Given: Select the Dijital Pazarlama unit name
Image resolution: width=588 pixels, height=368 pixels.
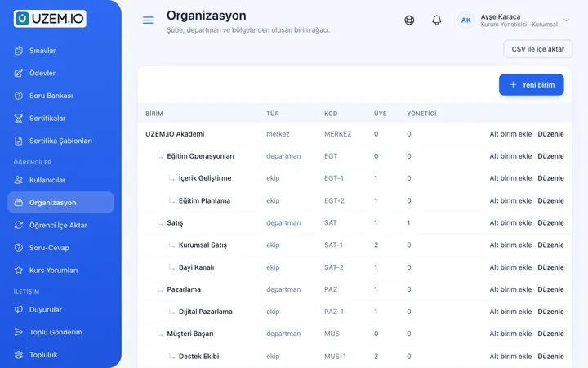Looking at the screenshot, I should 206,312.
